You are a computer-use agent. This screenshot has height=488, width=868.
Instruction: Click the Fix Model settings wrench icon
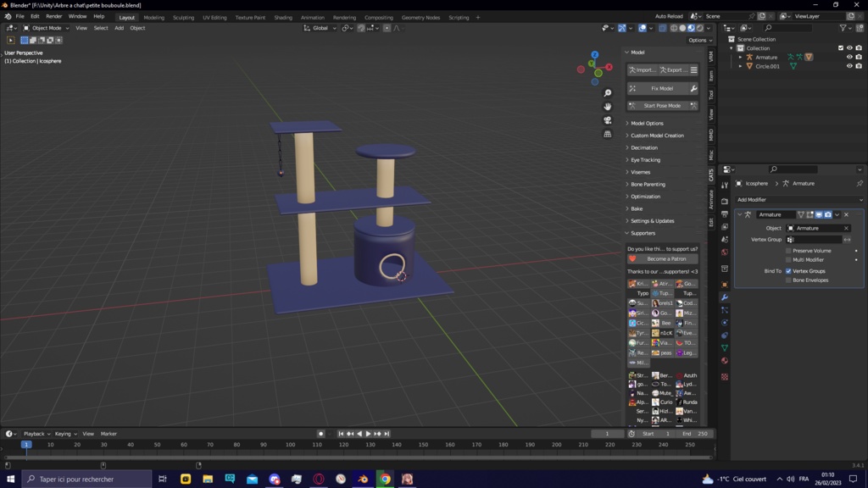[693, 88]
